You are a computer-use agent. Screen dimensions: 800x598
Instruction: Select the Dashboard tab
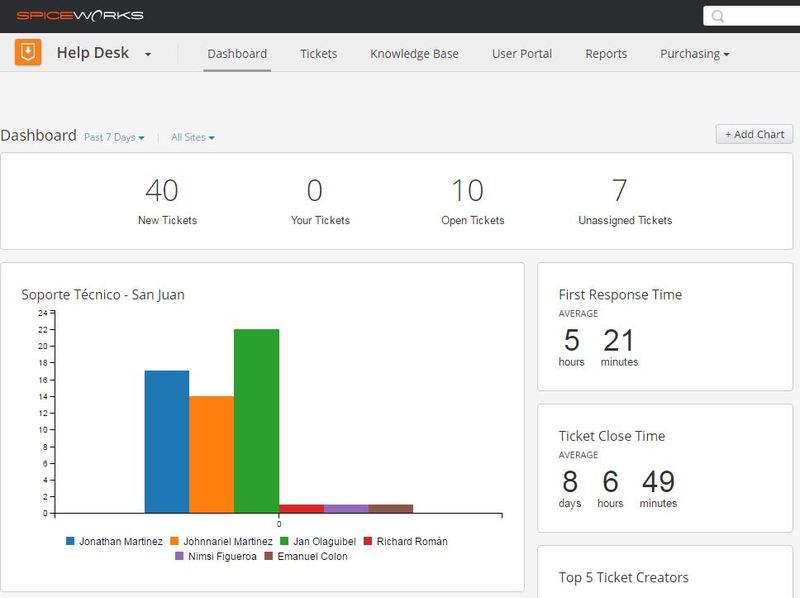pos(236,53)
